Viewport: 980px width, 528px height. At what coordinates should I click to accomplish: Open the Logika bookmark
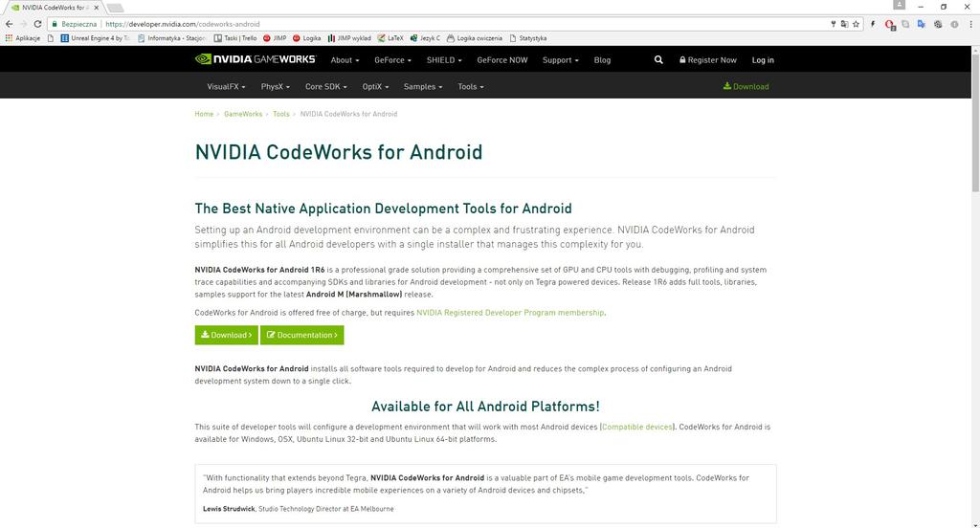tap(307, 38)
